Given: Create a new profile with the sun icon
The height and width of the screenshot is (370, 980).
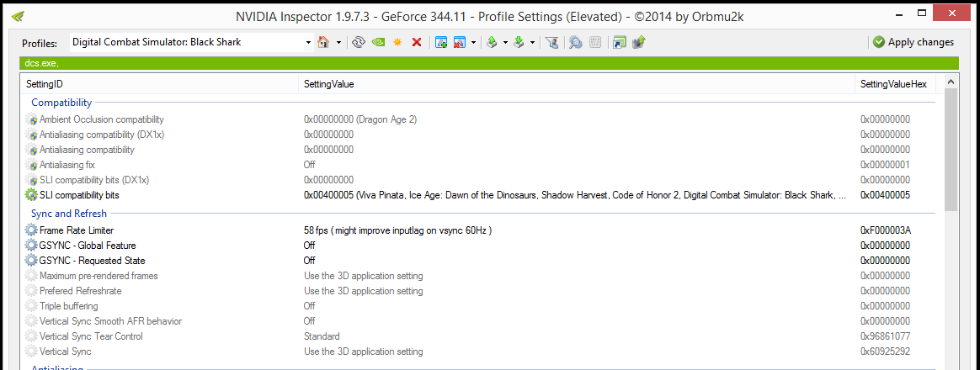Looking at the screenshot, I should 397,42.
